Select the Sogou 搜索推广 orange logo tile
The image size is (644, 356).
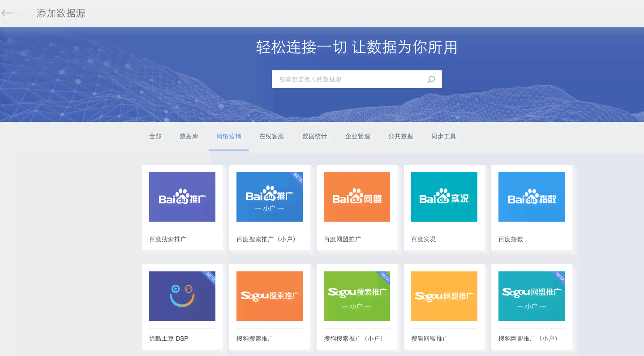pyautogui.click(x=270, y=296)
